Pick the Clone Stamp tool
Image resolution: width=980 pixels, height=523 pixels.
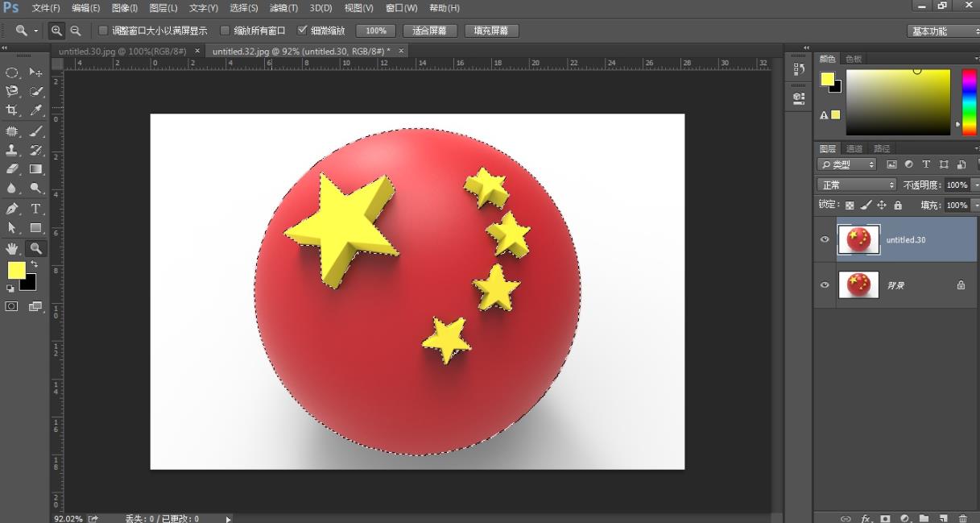(12, 150)
